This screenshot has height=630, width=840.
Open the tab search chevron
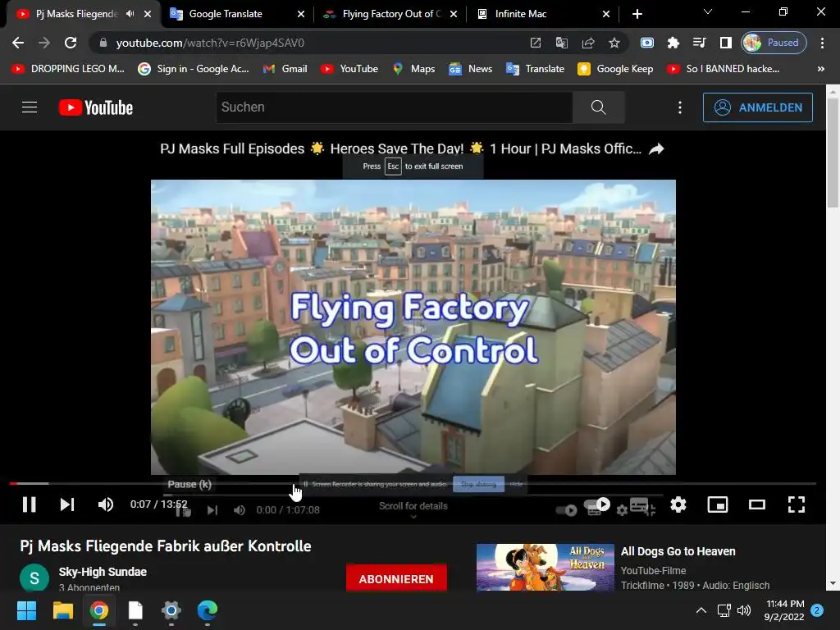click(x=708, y=11)
